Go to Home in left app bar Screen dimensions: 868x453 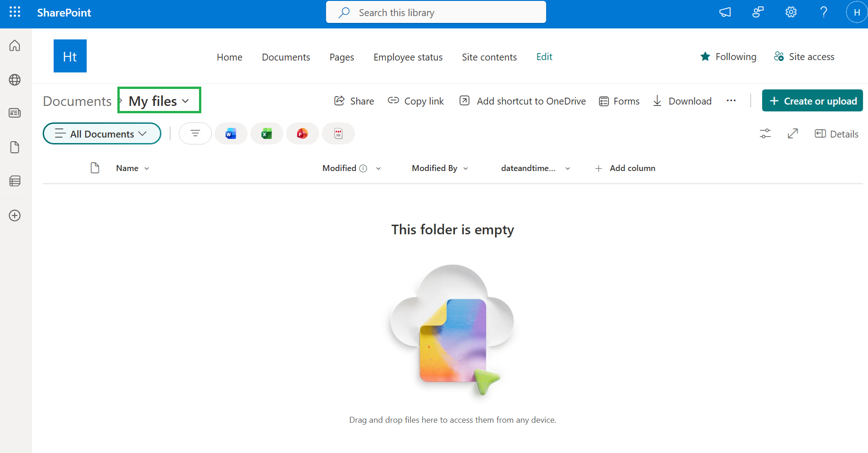pos(15,45)
